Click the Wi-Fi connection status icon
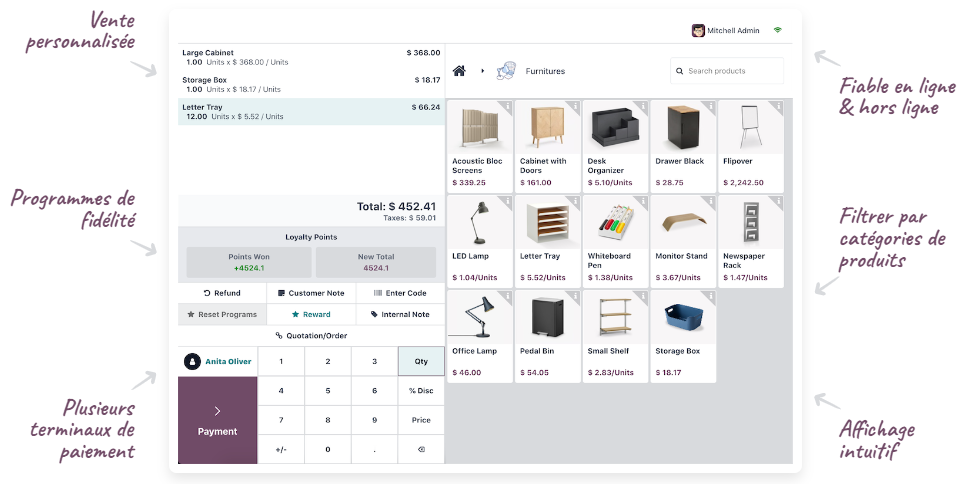Screen dimensions: 963x484 click(777, 31)
